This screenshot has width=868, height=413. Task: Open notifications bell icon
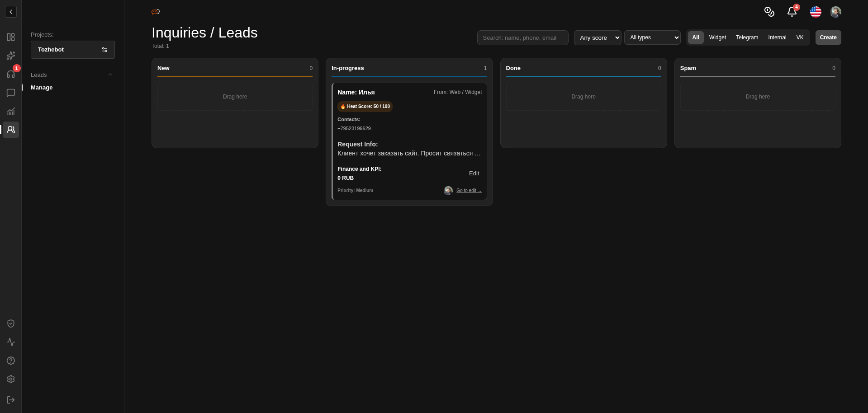point(792,12)
